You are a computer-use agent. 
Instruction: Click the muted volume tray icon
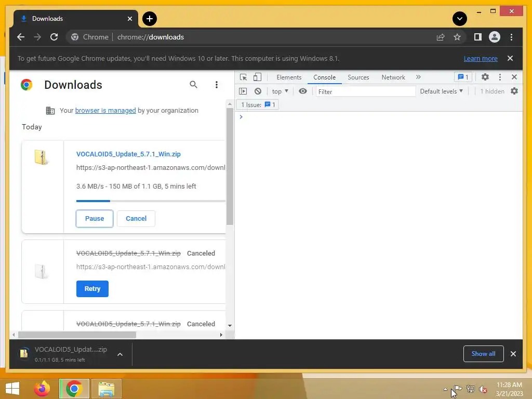pos(483,389)
